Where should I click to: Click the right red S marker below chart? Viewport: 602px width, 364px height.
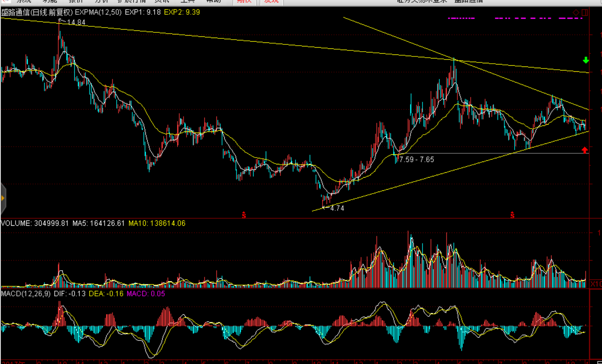click(x=512, y=216)
